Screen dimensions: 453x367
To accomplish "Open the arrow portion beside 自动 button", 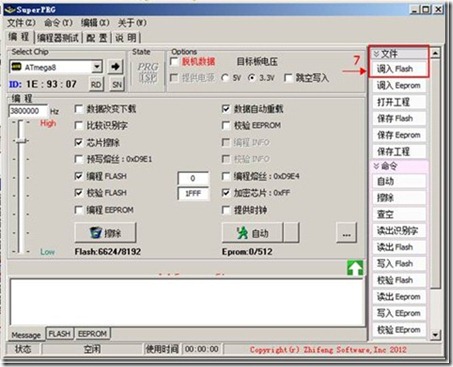I will click(291, 233).
